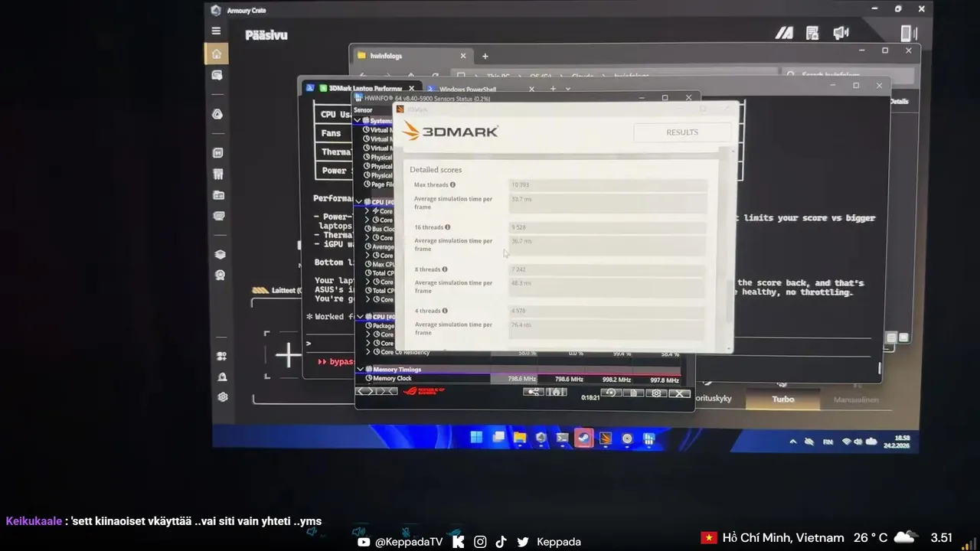Click the info icon next to 8 threads
The image size is (980, 551).
point(445,269)
